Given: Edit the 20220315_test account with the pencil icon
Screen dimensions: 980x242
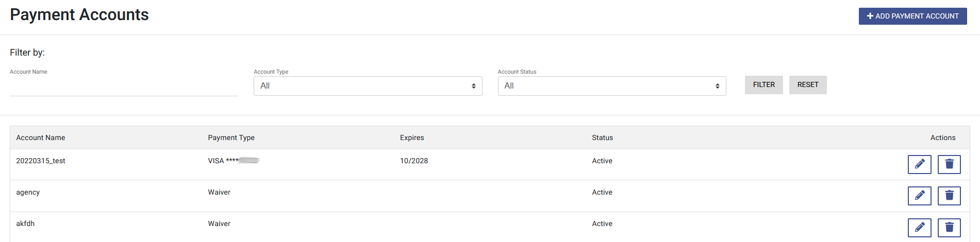Looking at the screenshot, I should coord(919,164).
